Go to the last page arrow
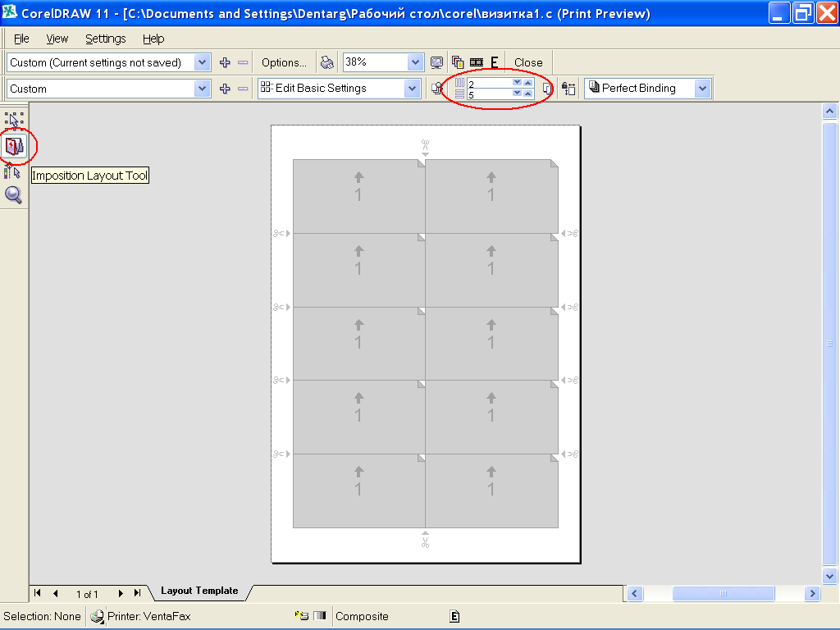 click(138, 593)
